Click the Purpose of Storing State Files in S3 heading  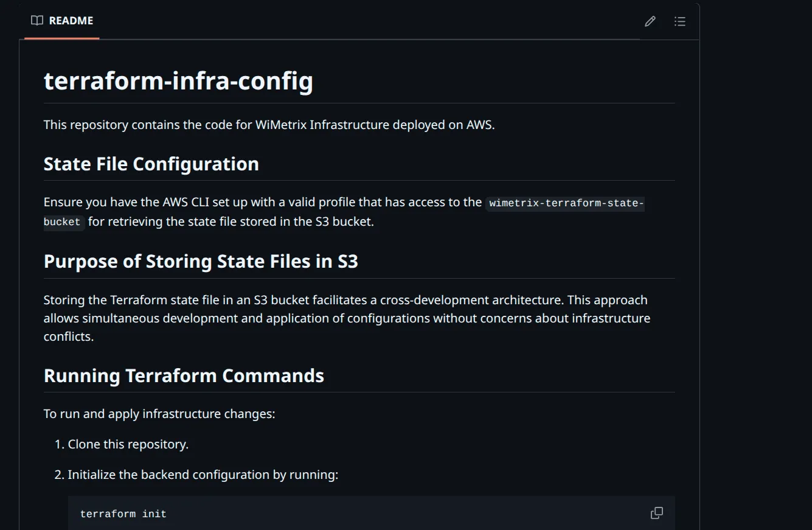click(x=201, y=260)
